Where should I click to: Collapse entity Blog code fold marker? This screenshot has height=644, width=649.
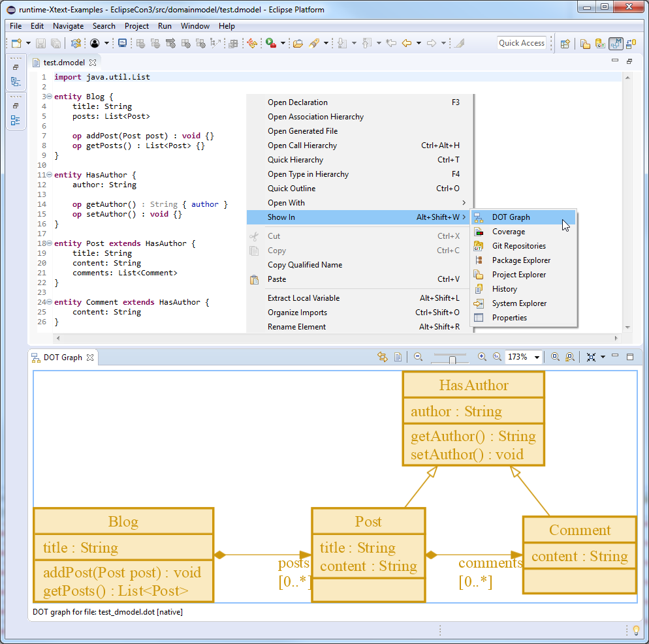tap(49, 96)
